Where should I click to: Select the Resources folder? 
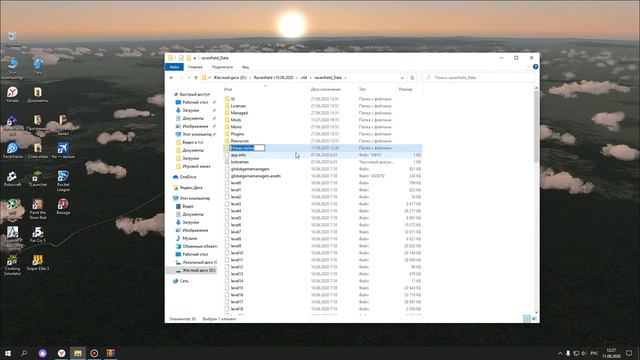pyautogui.click(x=240, y=141)
